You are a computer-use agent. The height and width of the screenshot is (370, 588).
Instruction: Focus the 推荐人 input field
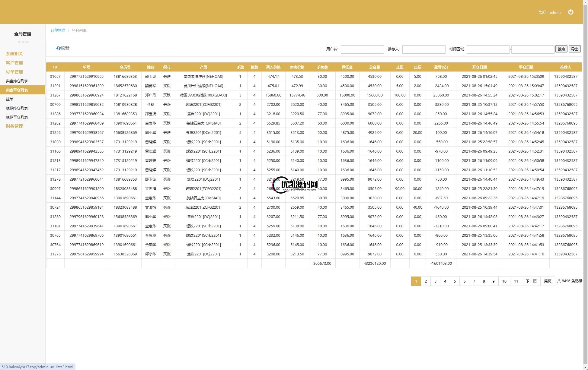[x=423, y=49]
